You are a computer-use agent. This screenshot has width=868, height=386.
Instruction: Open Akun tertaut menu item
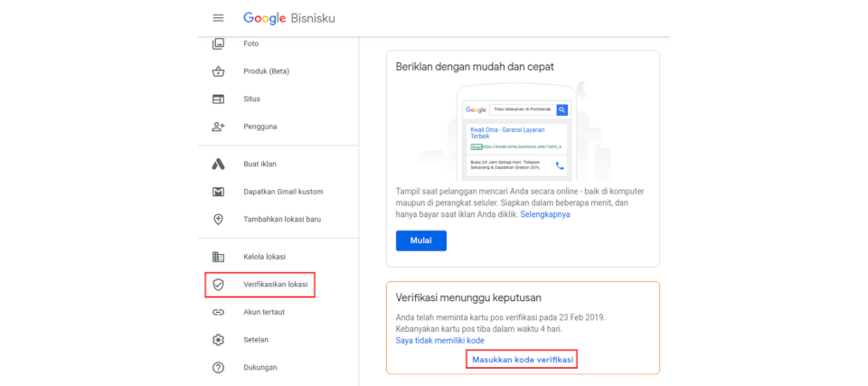tap(264, 313)
